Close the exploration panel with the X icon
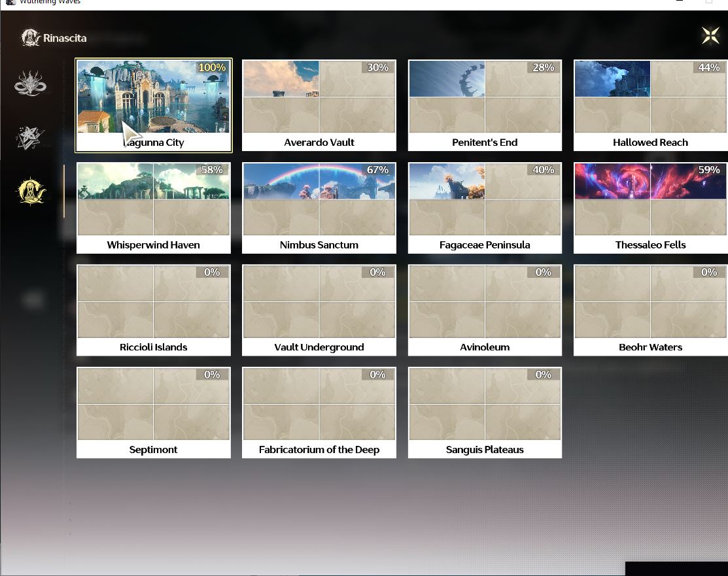This screenshot has width=728, height=576. coord(710,35)
